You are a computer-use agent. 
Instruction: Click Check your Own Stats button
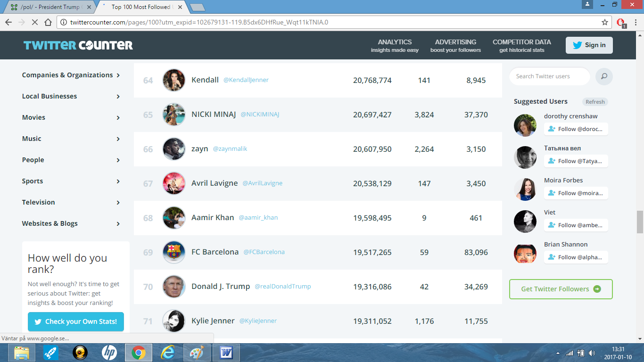[x=76, y=321]
